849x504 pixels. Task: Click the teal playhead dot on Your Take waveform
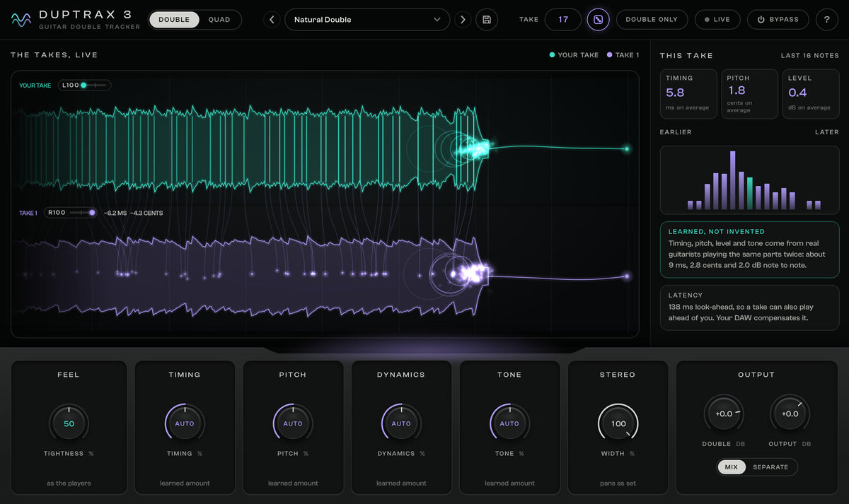(626, 148)
